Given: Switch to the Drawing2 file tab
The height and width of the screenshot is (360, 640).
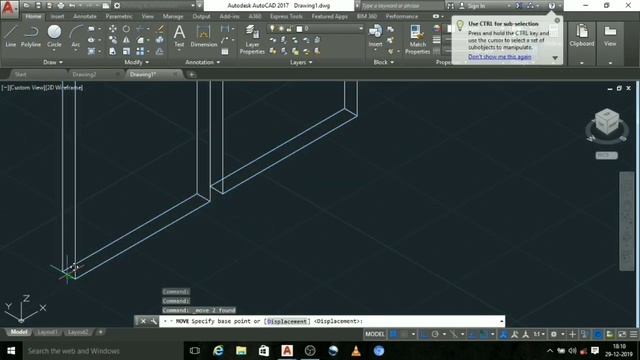Looking at the screenshot, I should coord(84,74).
